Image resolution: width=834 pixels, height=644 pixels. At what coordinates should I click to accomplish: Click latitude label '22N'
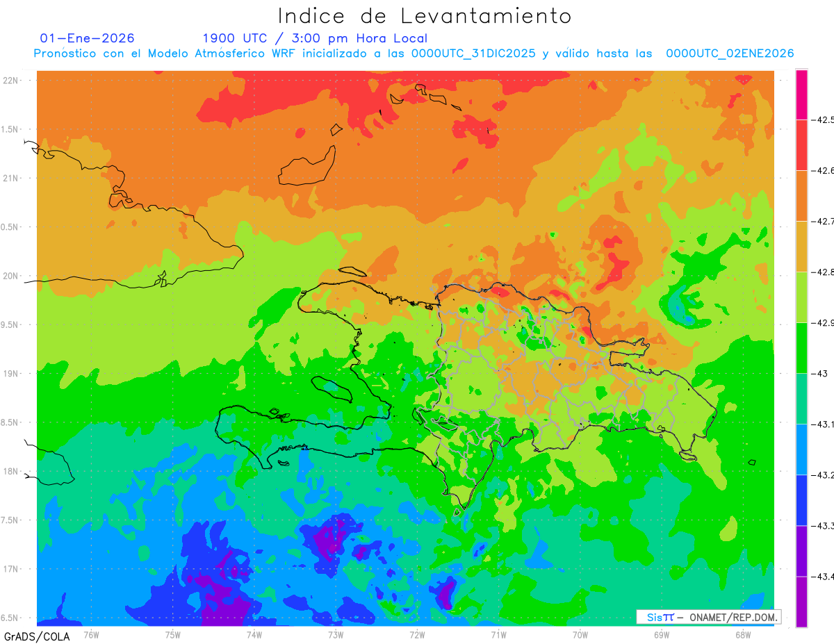pyautogui.click(x=12, y=80)
